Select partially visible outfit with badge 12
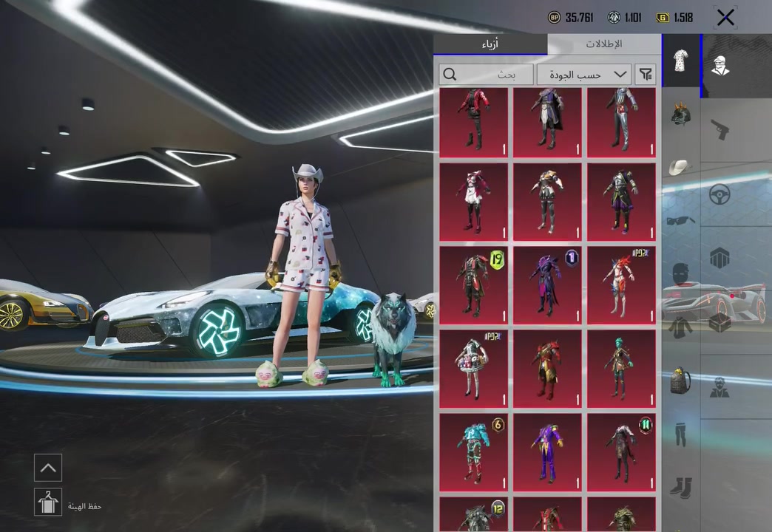Image resolution: width=772 pixels, height=532 pixels. click(x=474, y=514)
